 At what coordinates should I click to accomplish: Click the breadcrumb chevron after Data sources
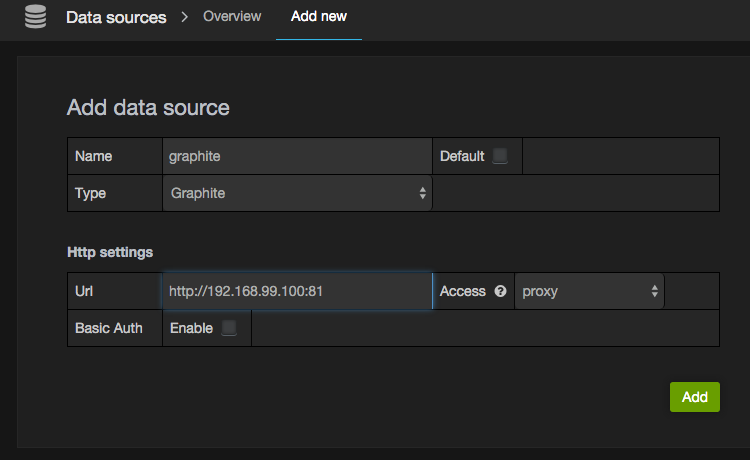[185, 18]
